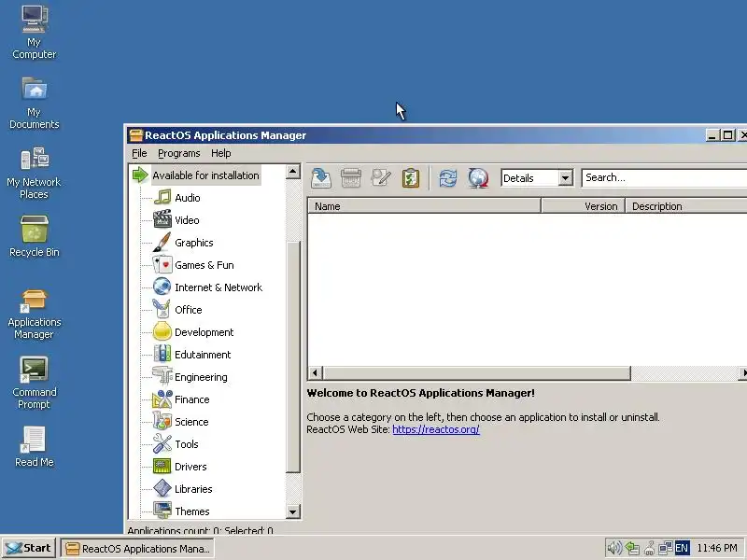The height and width of the screenshot is (560, 747).
Task: Click the 11:46 PM taskbar clock
Action: (716, 548)
